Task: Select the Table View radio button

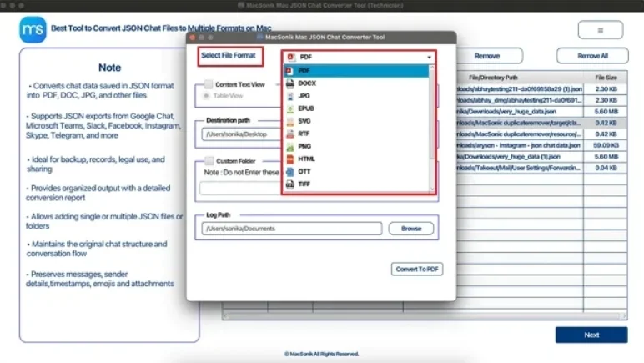Action: (206, 96)
